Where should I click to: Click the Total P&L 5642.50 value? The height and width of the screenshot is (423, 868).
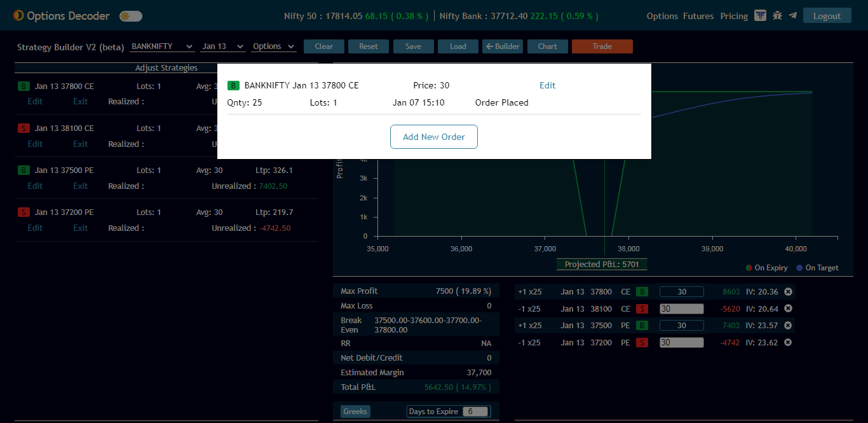coord(458,387)
